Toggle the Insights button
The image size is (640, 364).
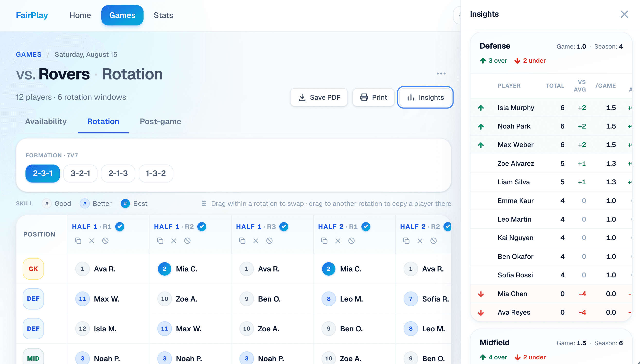click(425, 97)
